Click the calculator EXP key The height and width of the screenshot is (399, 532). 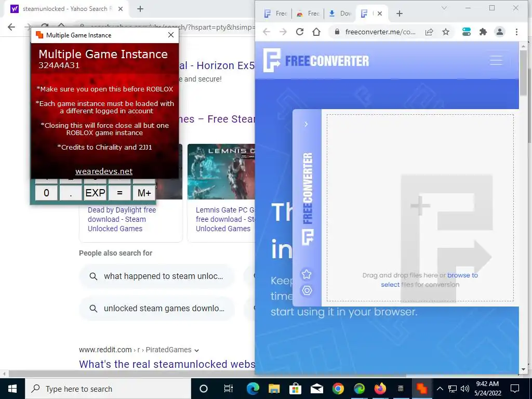pyautogui.click(x=96, y=193)
